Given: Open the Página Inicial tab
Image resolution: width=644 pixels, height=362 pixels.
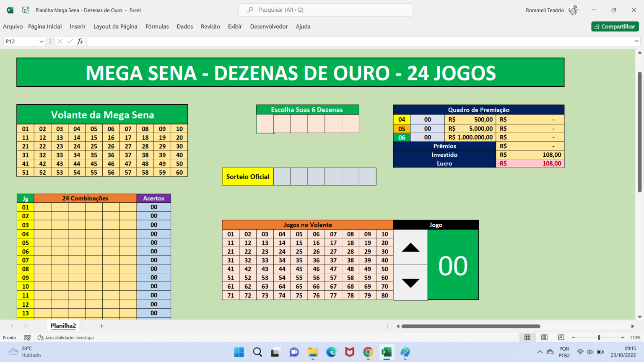Looking at the screenshot, I should pyautogui.click(x=45, y=26).
